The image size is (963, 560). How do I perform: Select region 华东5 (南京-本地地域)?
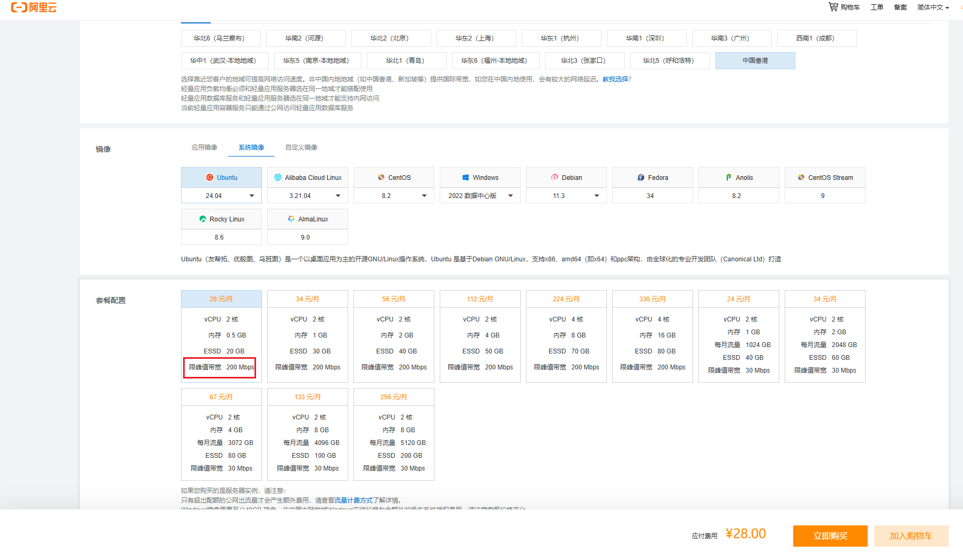[x=318, y=61]
